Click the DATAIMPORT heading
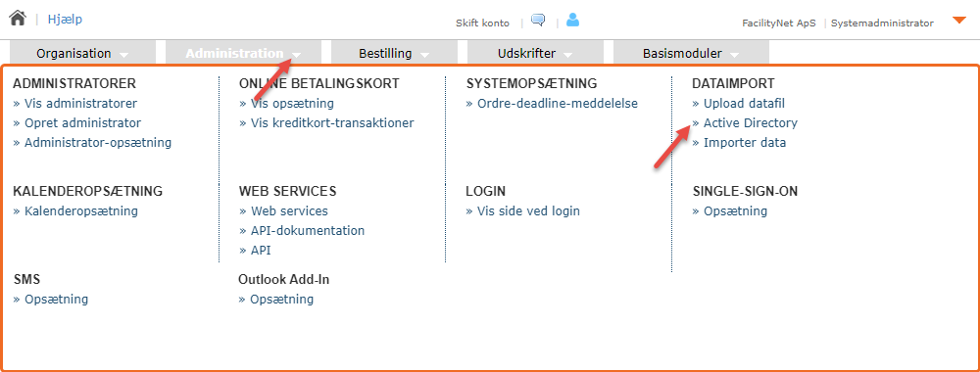 tap(733, 83)
